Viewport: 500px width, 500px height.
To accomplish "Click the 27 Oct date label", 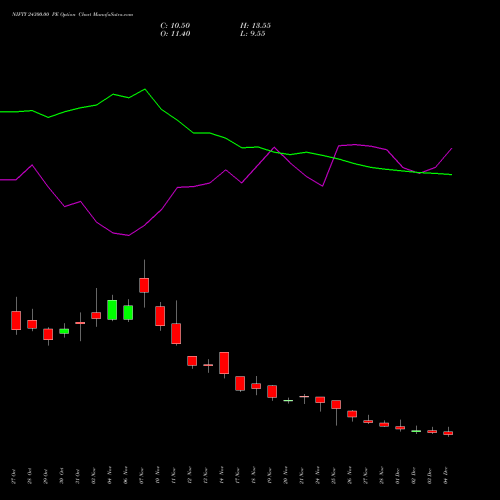I will pos(13,476).
